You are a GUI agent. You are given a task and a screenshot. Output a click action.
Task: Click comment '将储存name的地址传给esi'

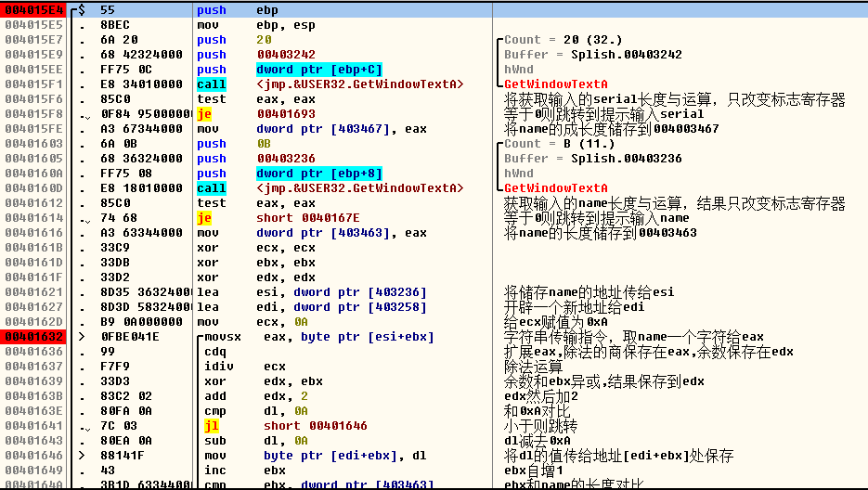pyautogui.click(x=589, y=292)
